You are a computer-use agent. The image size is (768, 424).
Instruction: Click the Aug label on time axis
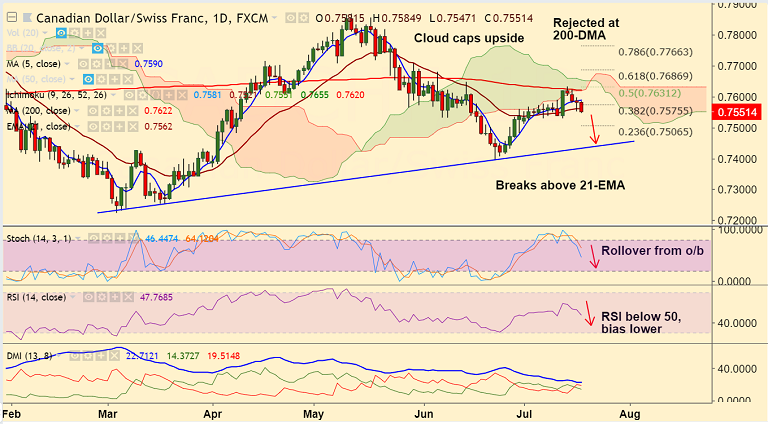tap(629, 415)
